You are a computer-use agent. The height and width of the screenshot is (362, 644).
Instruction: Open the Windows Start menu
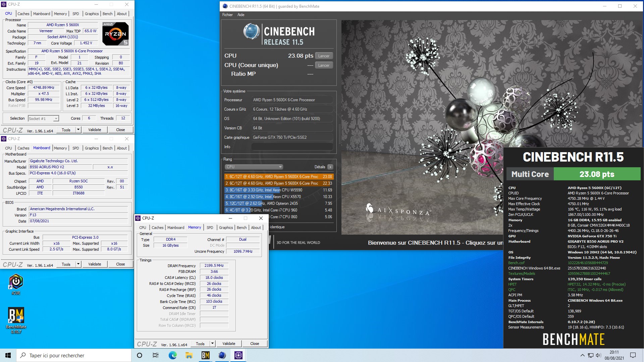[x=8, y=355]
